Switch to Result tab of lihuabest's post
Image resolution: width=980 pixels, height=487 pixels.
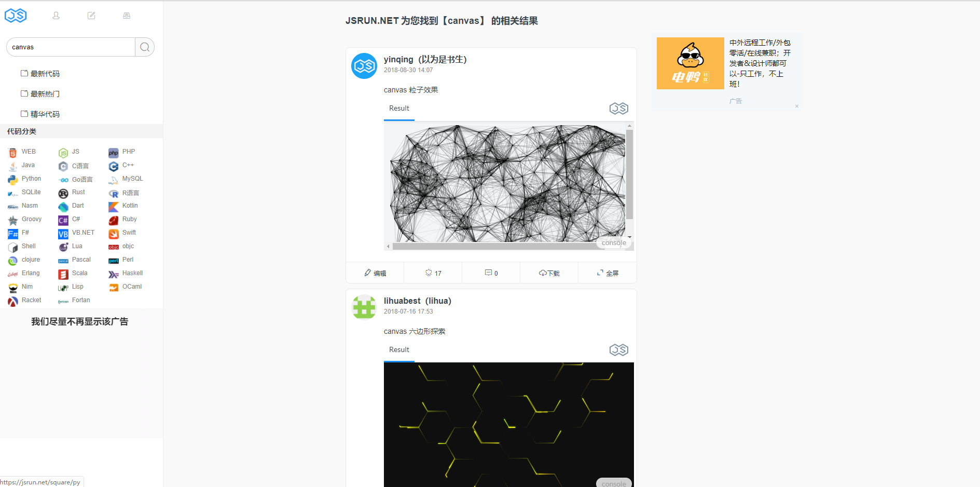pyautogui.click(x=399, y=350)
